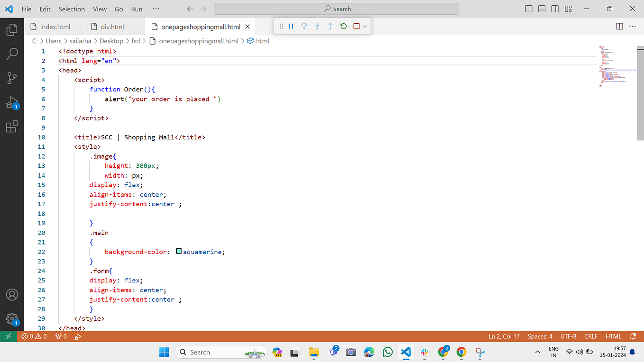Click the Search box in the title bar
The width and height of the screenshot is (644, 362).
[336, 9]
